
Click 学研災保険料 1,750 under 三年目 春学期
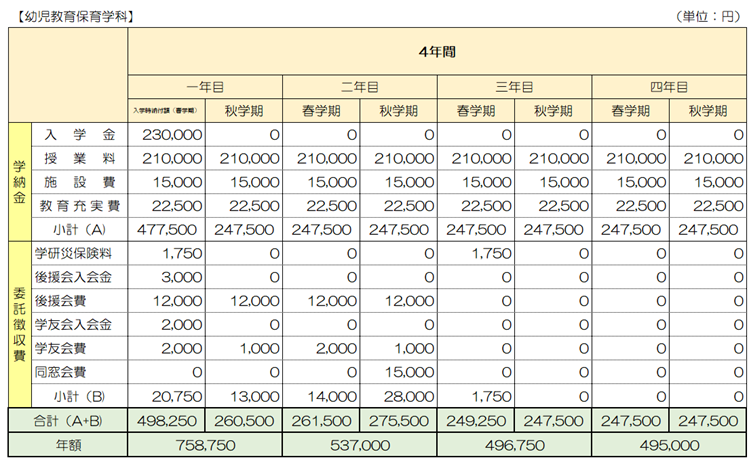(x=492, y=253)
